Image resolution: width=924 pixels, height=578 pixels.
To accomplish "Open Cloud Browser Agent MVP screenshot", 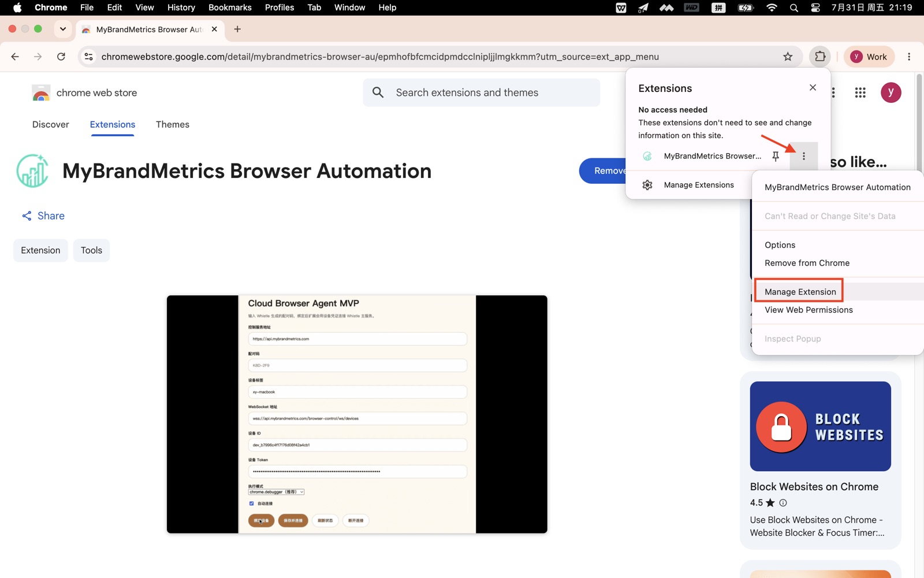I will [x=357, y=414].
